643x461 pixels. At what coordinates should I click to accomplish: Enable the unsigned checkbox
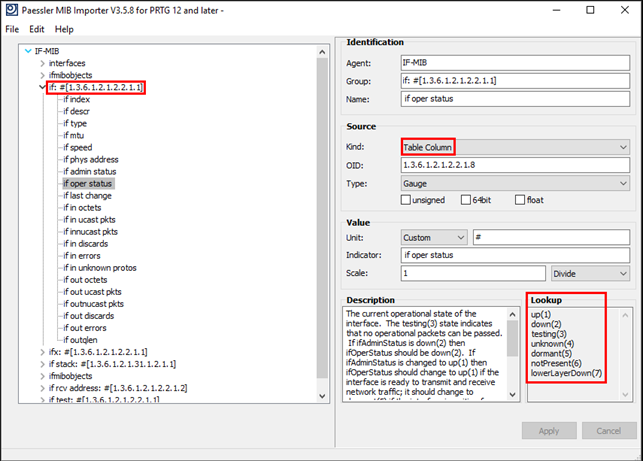[x=406, y=200]
